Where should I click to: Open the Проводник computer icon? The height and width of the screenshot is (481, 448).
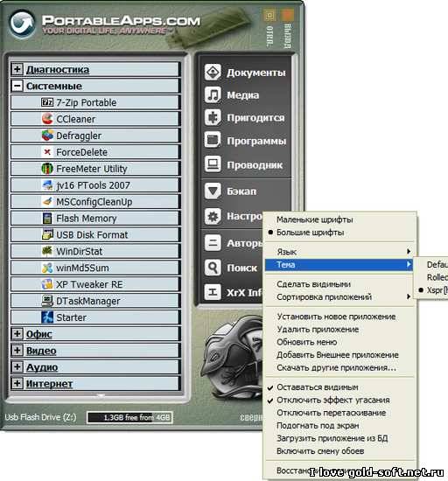click(x=213, y=164)
